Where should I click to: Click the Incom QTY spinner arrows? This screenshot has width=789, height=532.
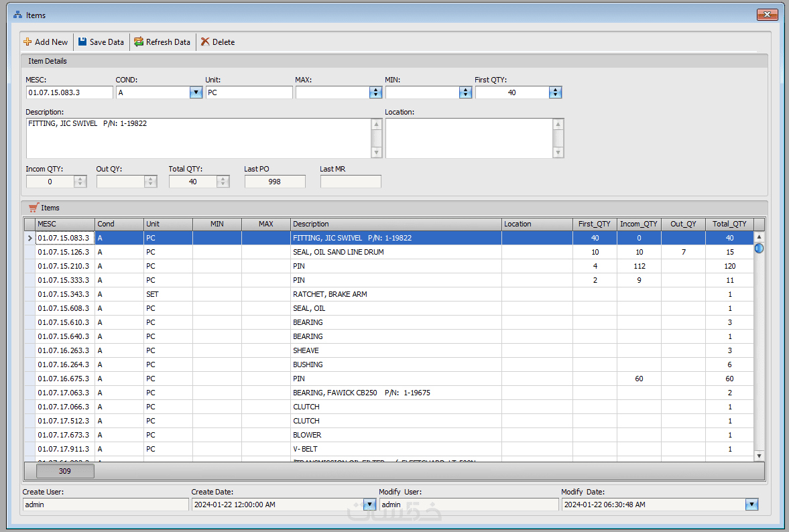pos(80,182)
